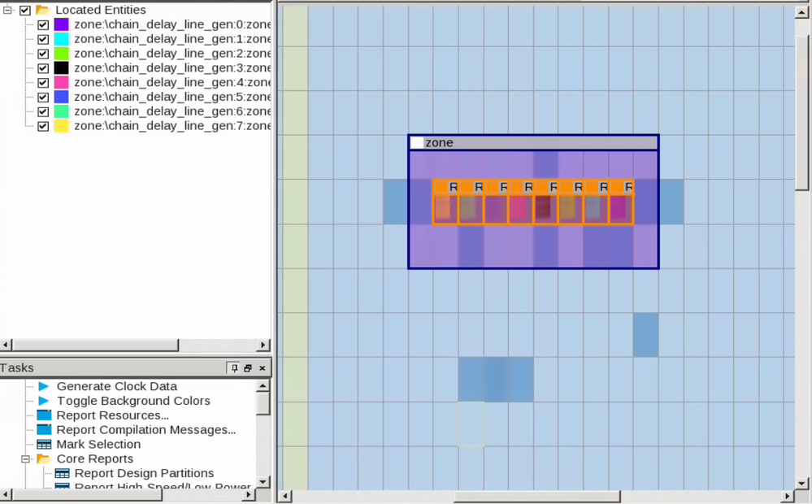This screenshot has height=504, width=812.
Task: Click the entities panel horizontal scrollbar thumb
Action: (x=95, y=345)
